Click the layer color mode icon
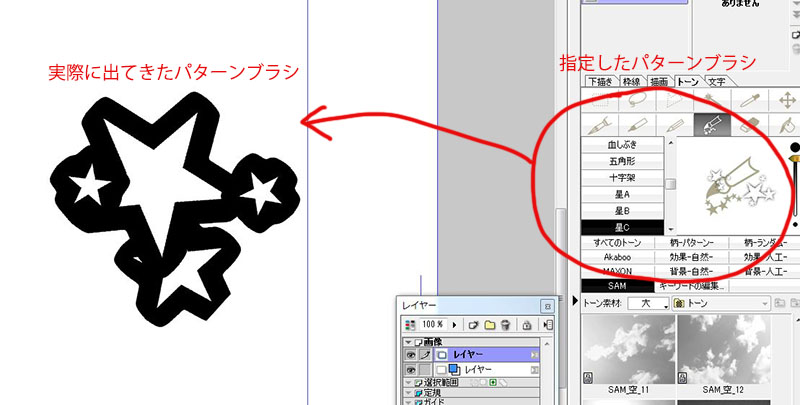800x405 pixels. click(410, 324)
